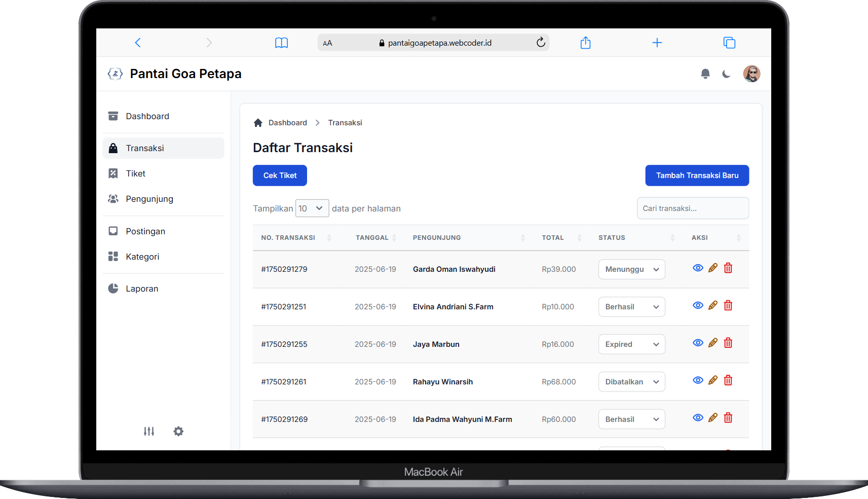
Task: View transaction #1750291269 details
Action: (698, 418)
